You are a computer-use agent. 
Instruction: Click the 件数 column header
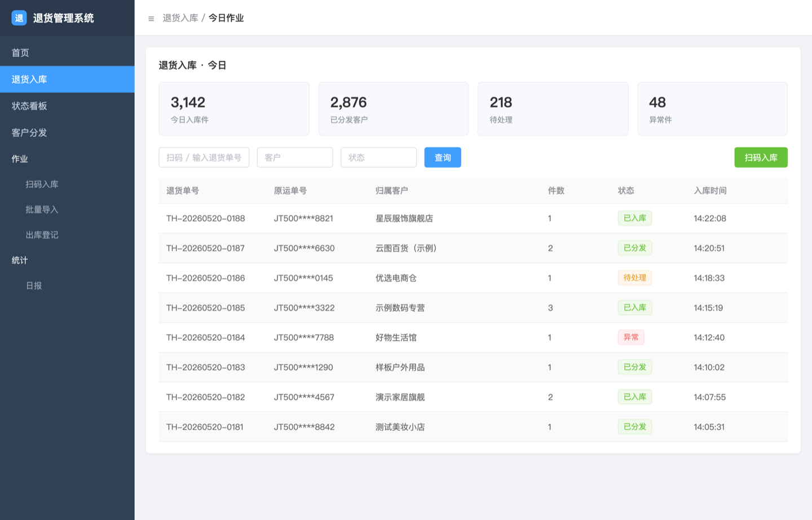[556, 191]
